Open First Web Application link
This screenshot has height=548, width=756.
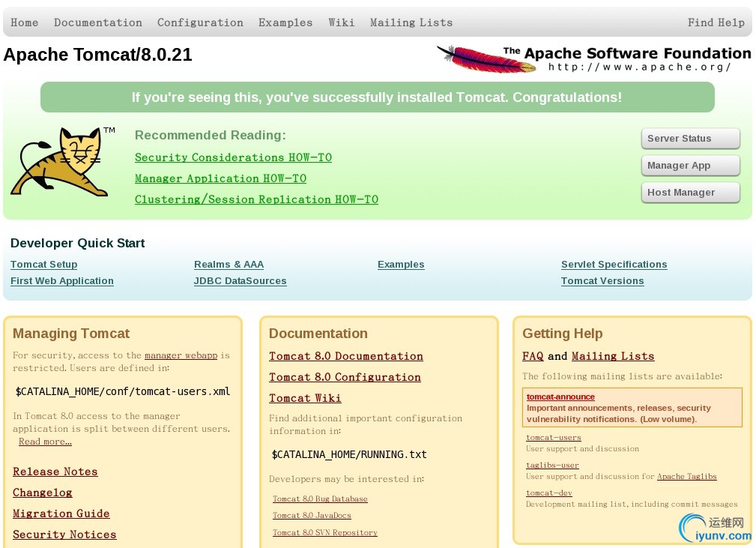point(62,281)
